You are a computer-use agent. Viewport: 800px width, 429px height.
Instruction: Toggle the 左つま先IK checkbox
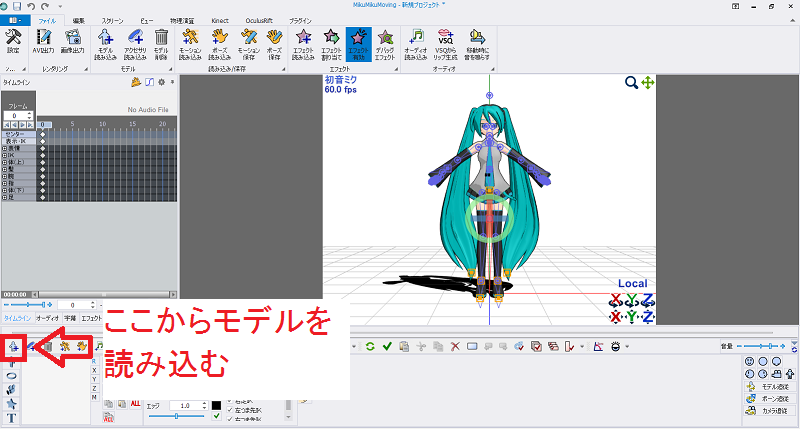(x=230, y=410)
